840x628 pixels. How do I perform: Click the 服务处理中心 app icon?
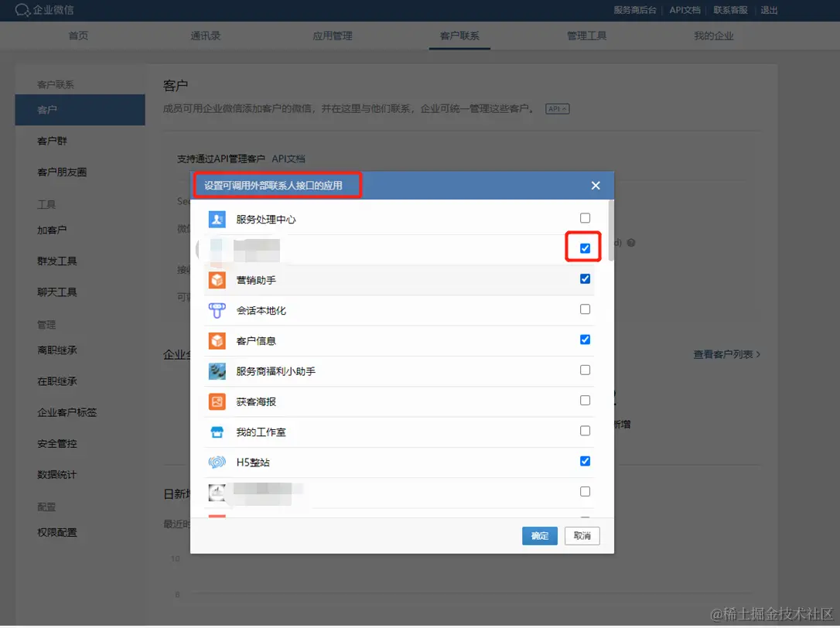[217, 219]
